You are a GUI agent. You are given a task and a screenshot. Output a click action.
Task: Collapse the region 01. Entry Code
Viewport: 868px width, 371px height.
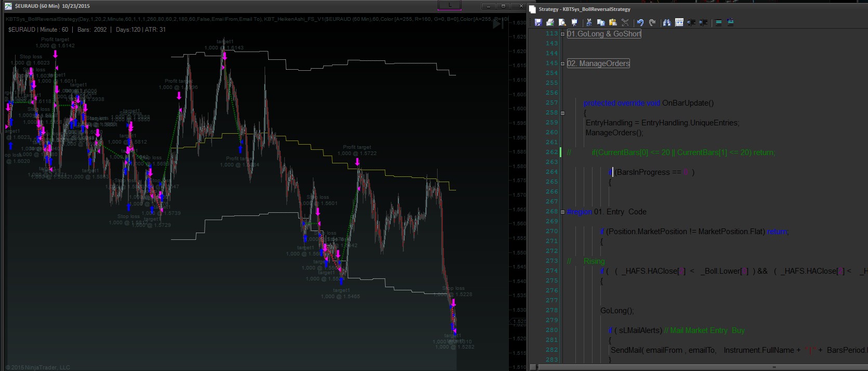[562, 212]
